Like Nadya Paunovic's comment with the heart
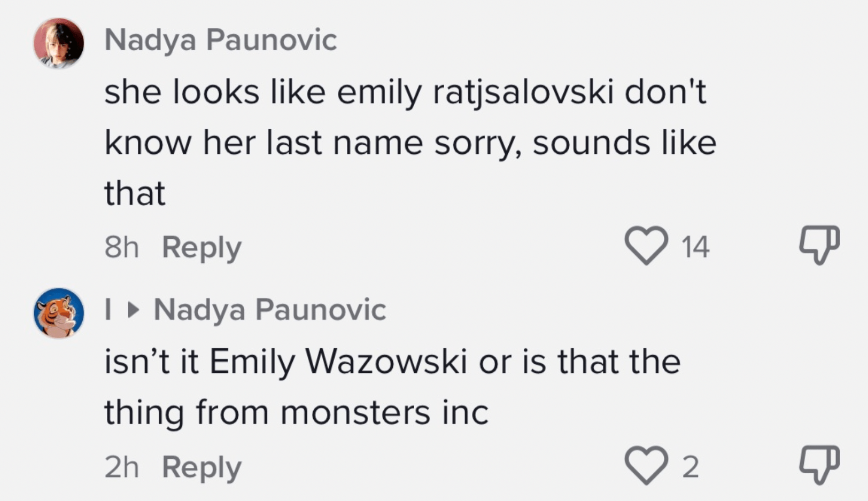The width and height of the screenshot is (868, 501). [646, 246]
